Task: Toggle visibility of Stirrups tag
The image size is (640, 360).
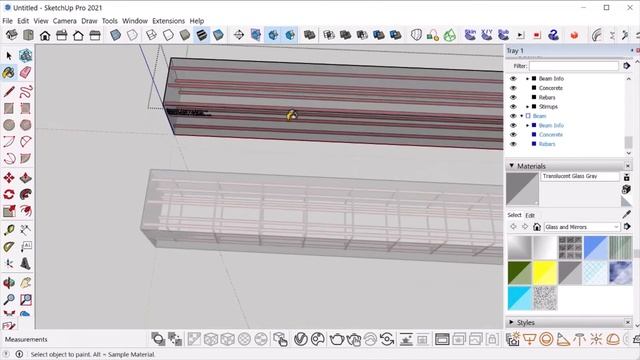Action: (x=513, y=107)
